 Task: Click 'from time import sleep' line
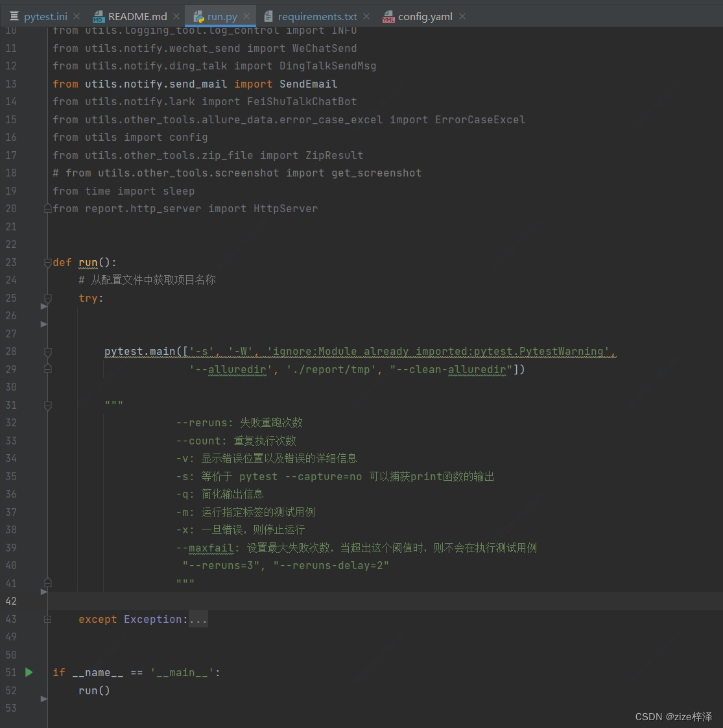tap(123, 191)
